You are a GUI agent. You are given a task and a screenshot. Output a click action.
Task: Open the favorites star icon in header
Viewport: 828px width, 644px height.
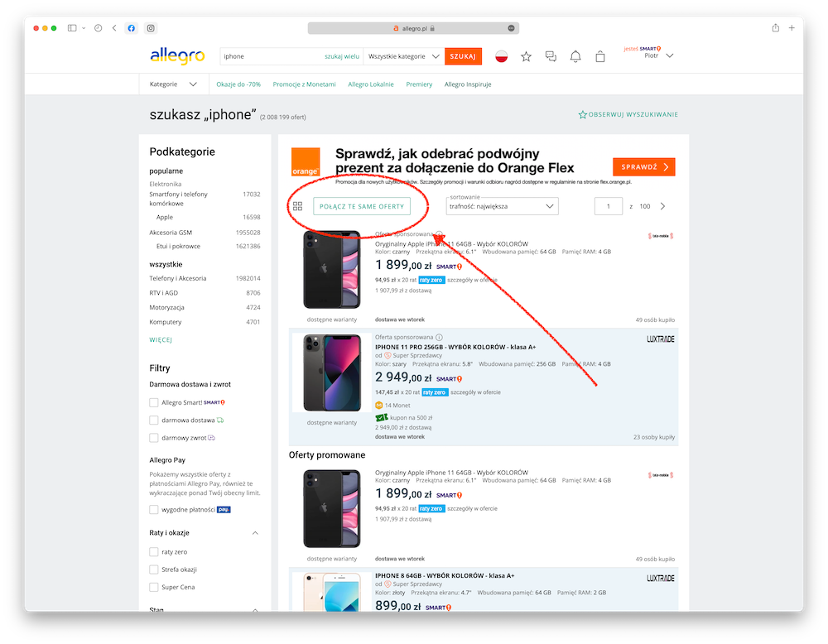pyautogui.click(x=526, y=56)
